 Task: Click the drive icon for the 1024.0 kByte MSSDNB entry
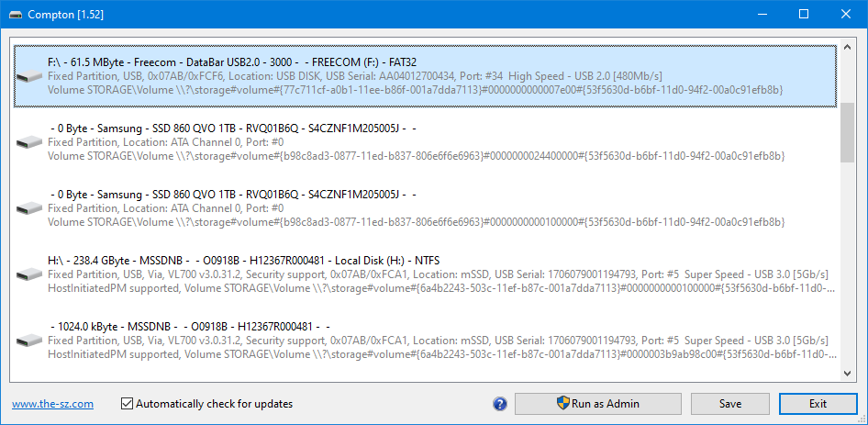click(x=29, y=340)
